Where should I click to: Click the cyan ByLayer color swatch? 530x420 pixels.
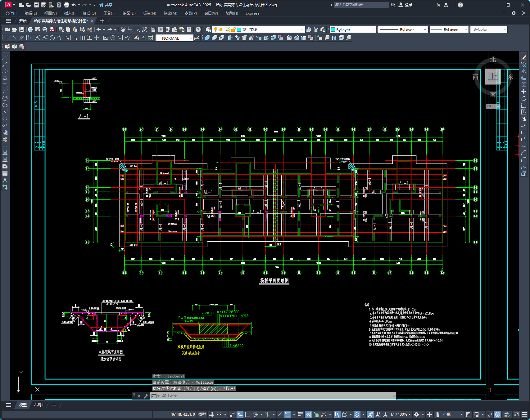333,29
